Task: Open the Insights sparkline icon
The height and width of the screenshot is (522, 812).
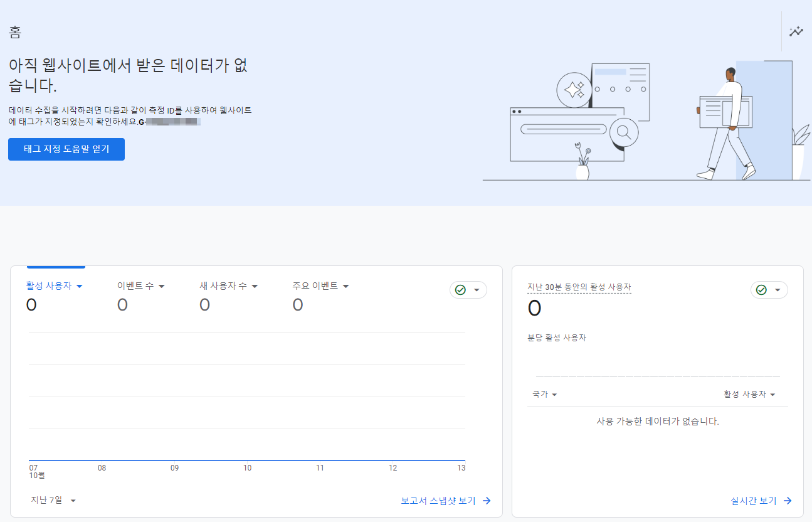Action: coord(796,31)
